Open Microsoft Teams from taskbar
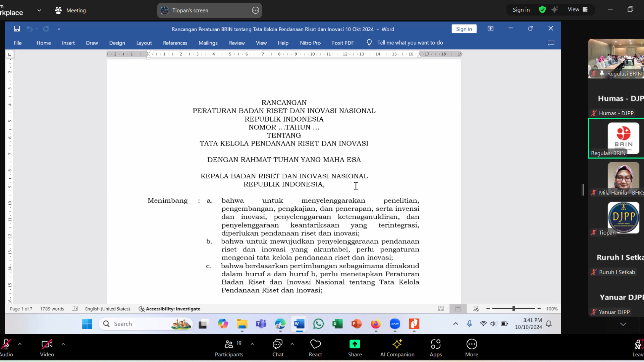The image size is (644, 362). 261,324
